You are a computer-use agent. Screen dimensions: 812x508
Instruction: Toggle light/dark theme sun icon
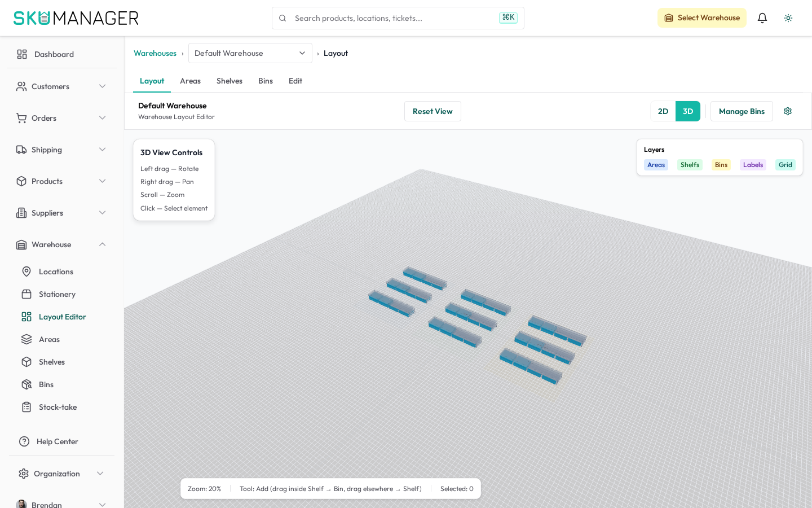[x=788, y=18]
